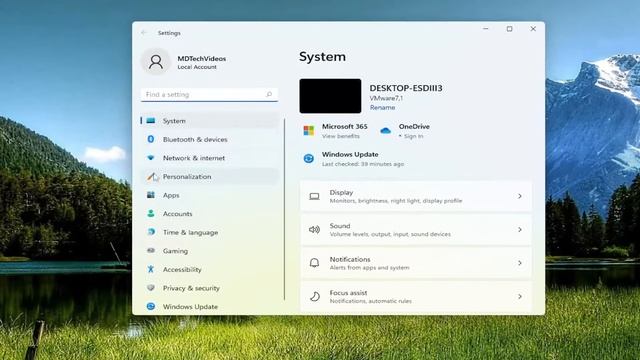Click the Time & language globe icon
Viewport: 640px width, 360px height.
click(x=151, y=232)
